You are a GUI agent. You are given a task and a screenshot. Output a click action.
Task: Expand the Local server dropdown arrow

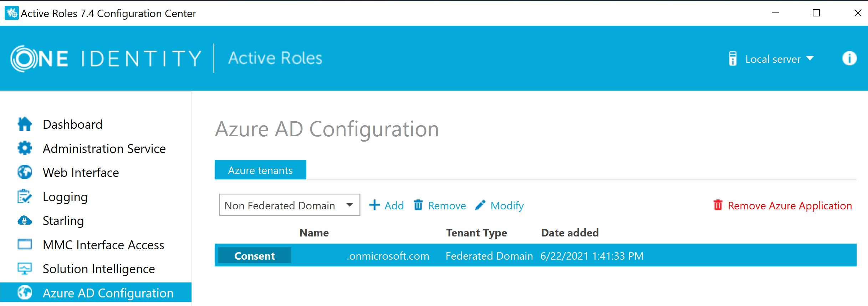tap(810, 58)
